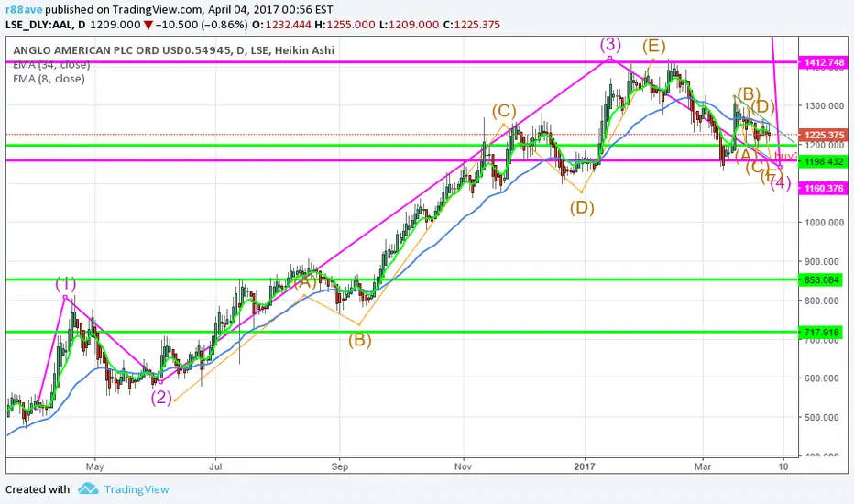854x504 pixels.
Task: Select the wave (1) label
Action: pos(66,284)
